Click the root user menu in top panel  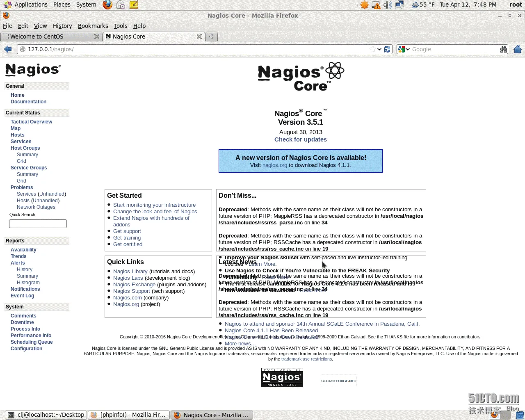516,5
